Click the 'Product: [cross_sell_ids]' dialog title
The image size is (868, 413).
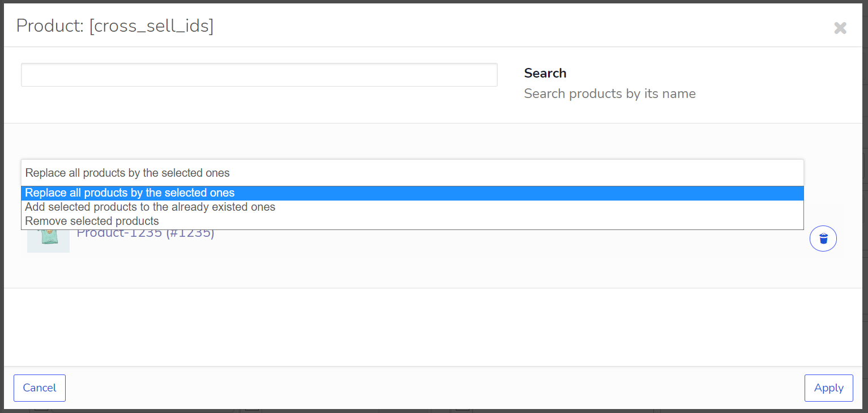[x=115, y=25]
